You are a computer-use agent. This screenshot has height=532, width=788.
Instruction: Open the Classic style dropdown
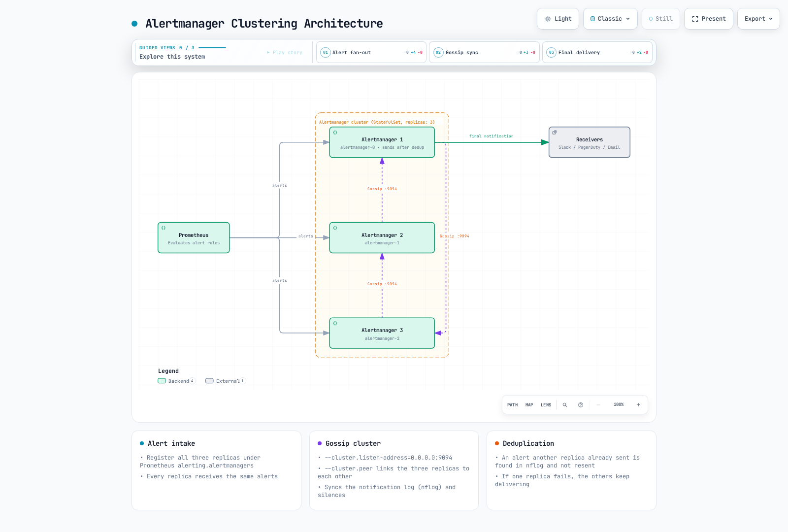pos(610,19)
